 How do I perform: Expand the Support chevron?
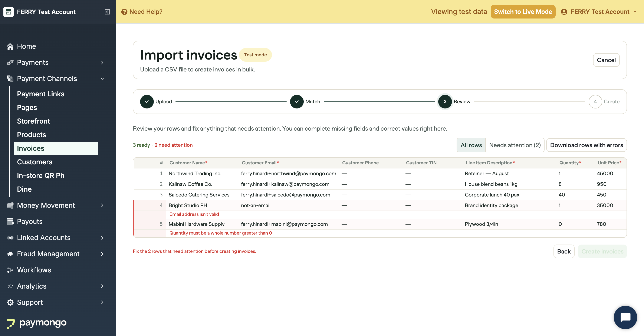pyautogui.click(x=102, y=302)
